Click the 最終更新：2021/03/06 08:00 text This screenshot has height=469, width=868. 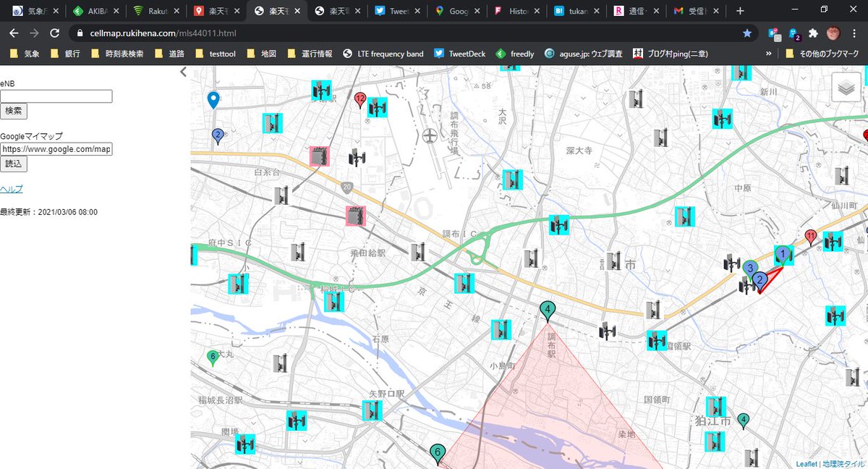pyautogui.click(x=48, y=212)
